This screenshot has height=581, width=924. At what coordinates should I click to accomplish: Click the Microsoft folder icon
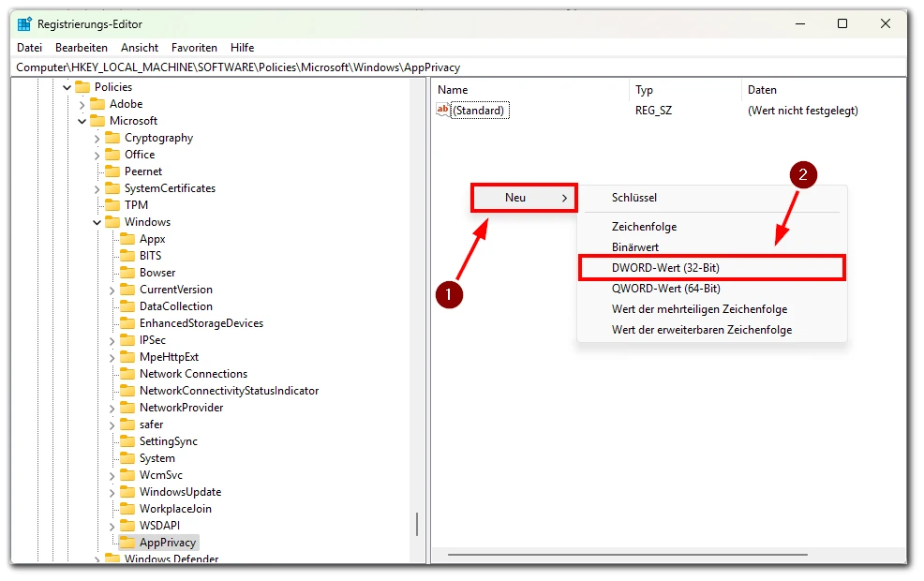tap(97, 121)
